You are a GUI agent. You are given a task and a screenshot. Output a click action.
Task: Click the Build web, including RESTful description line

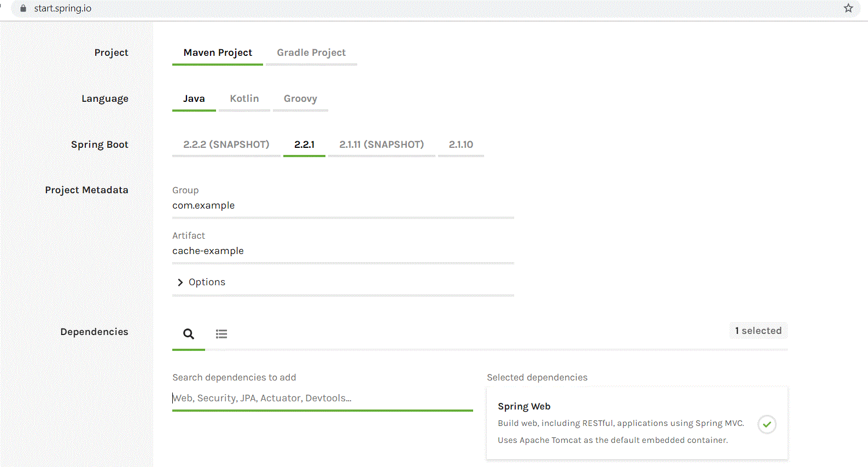point(621,423)
